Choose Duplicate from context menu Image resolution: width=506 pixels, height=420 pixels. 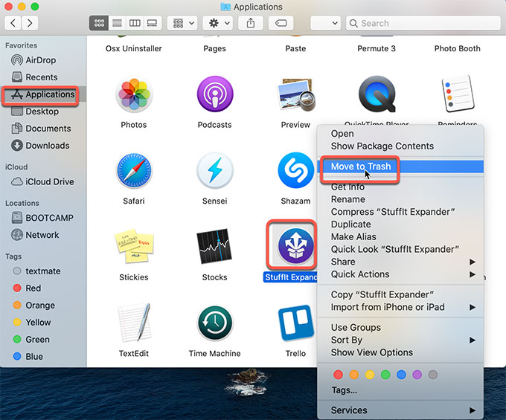(400, 224)
